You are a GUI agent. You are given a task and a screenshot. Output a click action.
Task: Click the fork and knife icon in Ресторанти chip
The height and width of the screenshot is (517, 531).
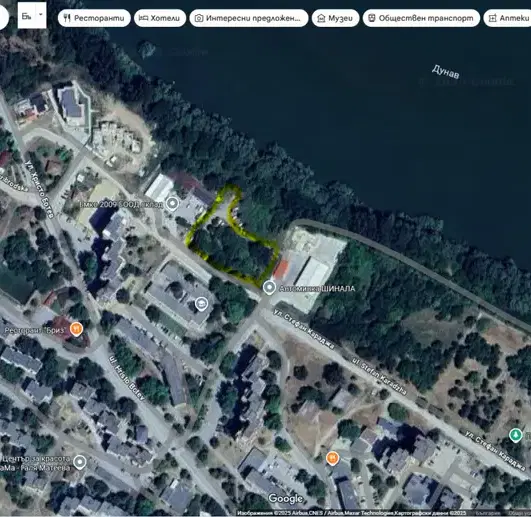[67, 18]
